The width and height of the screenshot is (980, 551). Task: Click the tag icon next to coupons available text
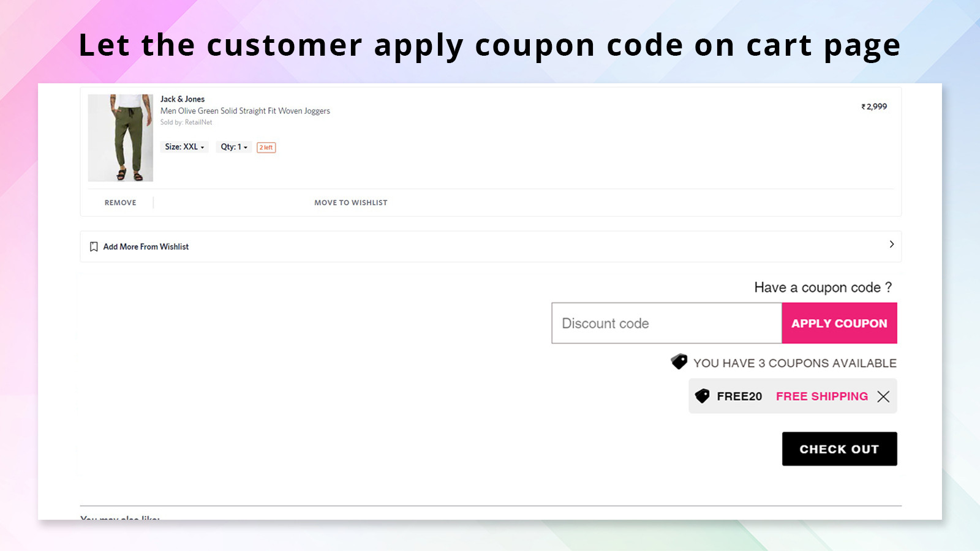coord(679,362)
